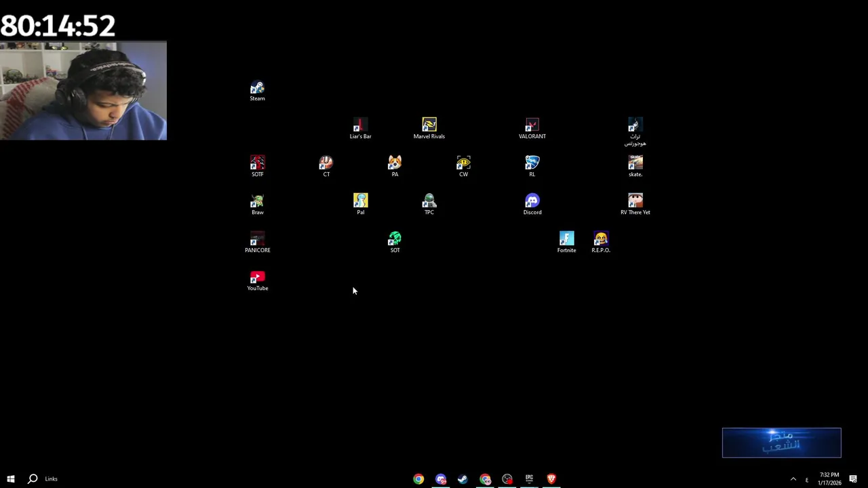Click the taskbar search magnifier

coord(32,479)
